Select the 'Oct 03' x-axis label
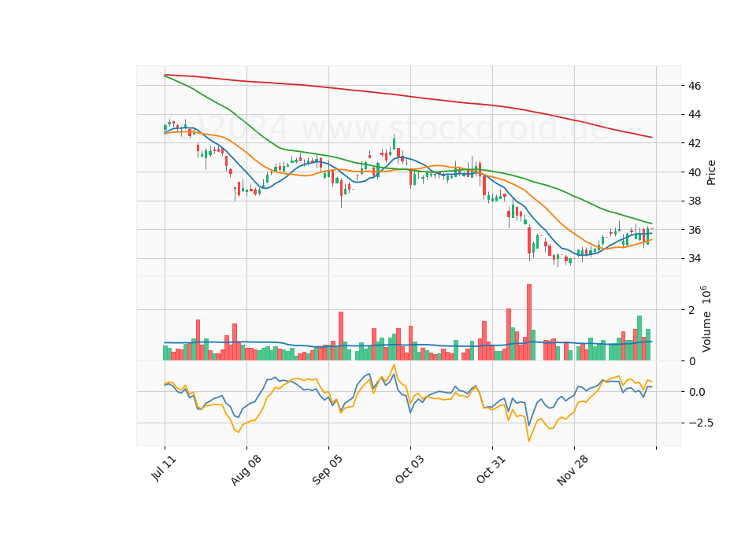The height and width of the screenshot is (543, 756). click(x=409, y=469)
